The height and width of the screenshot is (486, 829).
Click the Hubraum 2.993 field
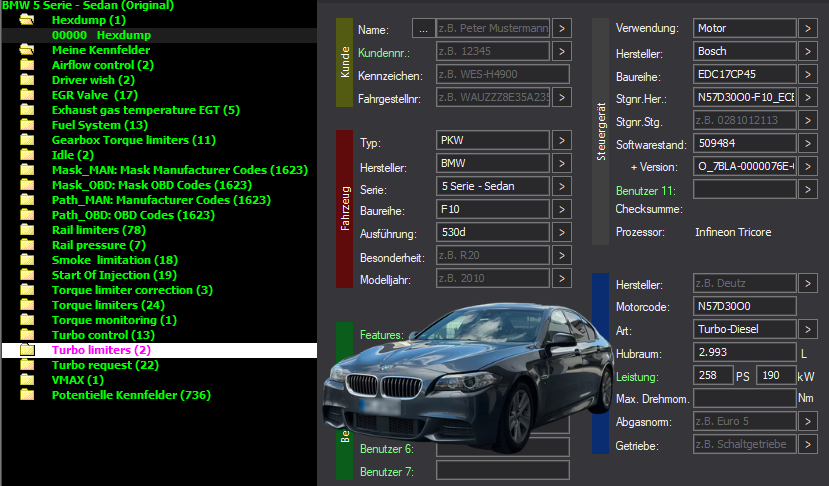[744, 352]
